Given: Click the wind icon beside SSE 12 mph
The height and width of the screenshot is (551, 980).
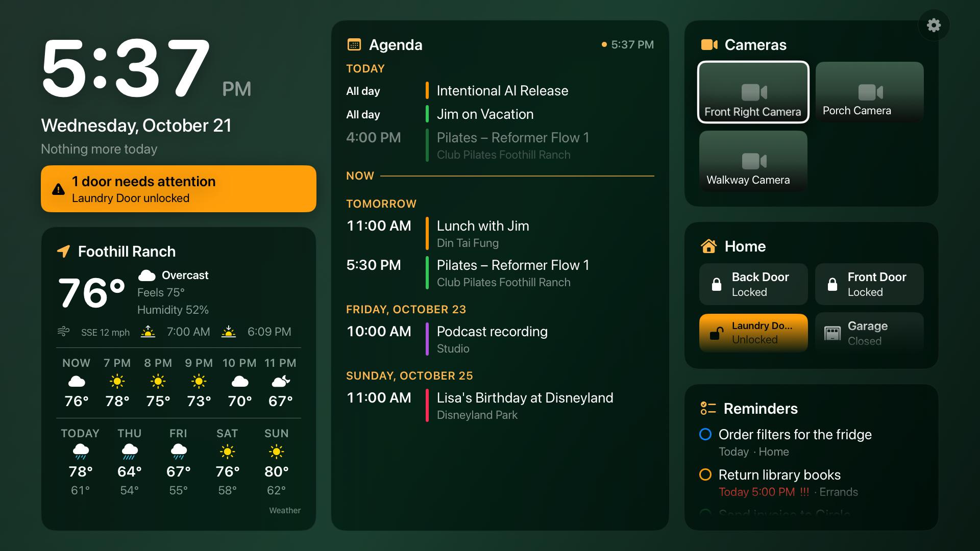Looking at the screenshot, I should tap(64, 332).
